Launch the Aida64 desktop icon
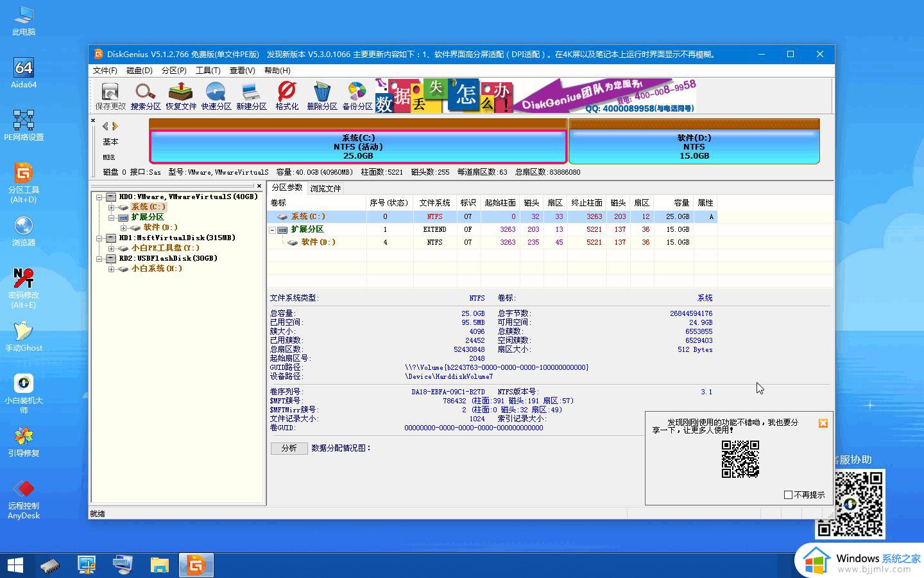This screenshot has height=578, width=924. tap(24, 73)
